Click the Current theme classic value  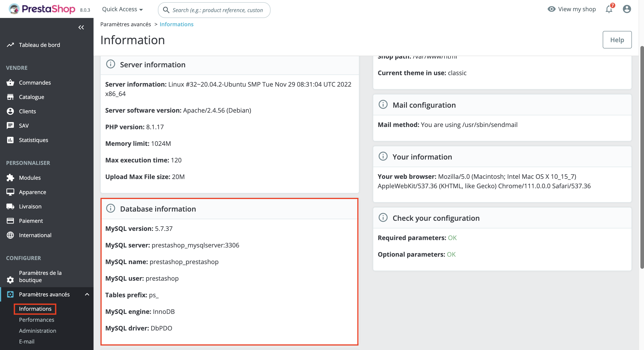pos(457,73)
